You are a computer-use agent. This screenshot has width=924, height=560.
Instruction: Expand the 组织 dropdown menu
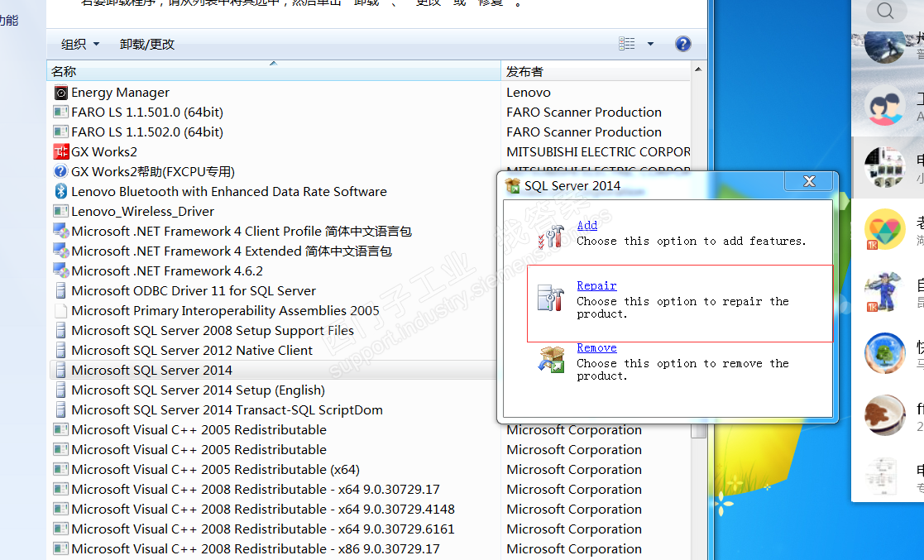pyautogui.click(x=80, y=44)
